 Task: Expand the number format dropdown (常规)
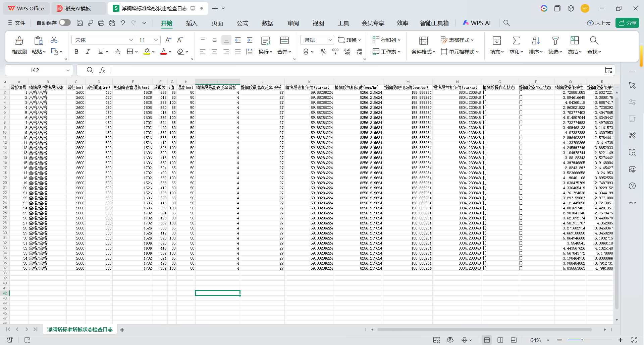(330, 40)
